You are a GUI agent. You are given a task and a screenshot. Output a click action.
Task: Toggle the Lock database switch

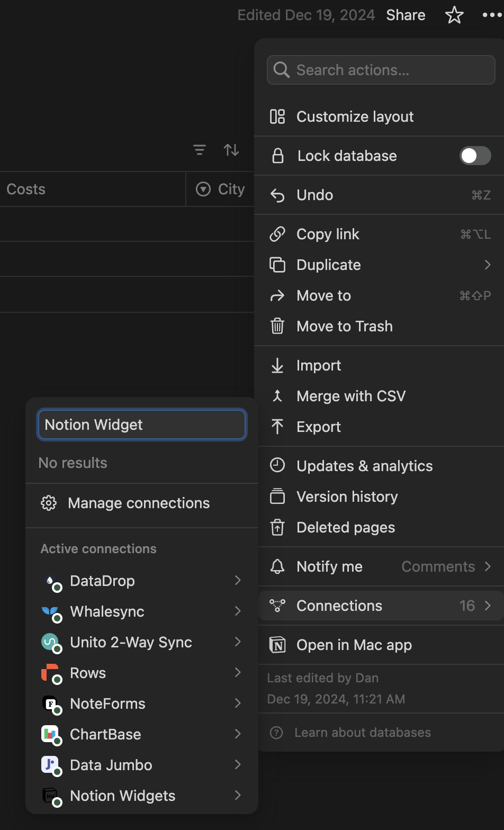tap(475, 156)
